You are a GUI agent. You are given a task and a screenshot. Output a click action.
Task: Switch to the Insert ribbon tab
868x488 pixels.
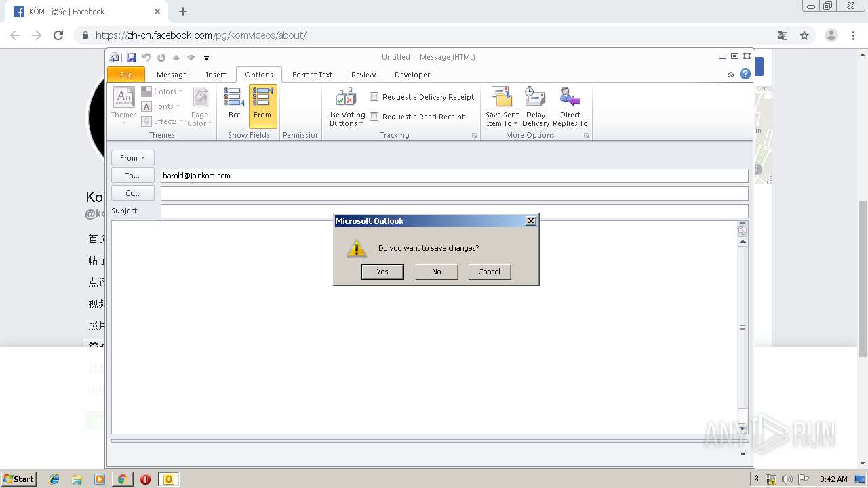(x=216, y=75)
